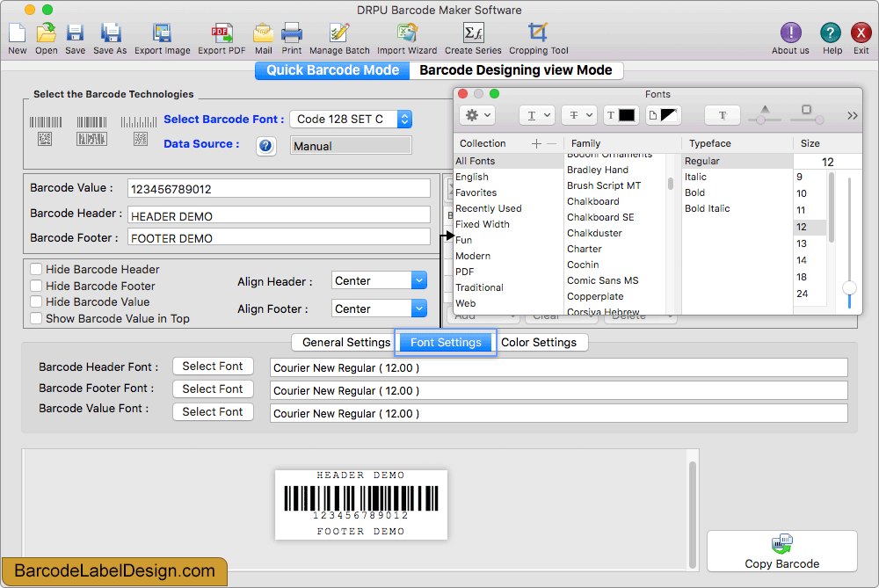Expand the Fonts toolbar overflow chevrons
The width and height of the screenshot is (879, 588).
point(852,115)
